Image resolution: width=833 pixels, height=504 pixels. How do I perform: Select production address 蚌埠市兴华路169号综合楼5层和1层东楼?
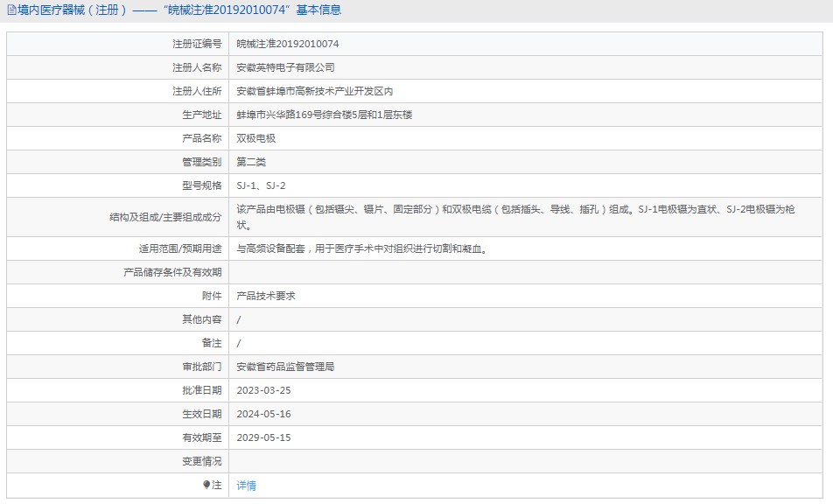pos(324,115)
